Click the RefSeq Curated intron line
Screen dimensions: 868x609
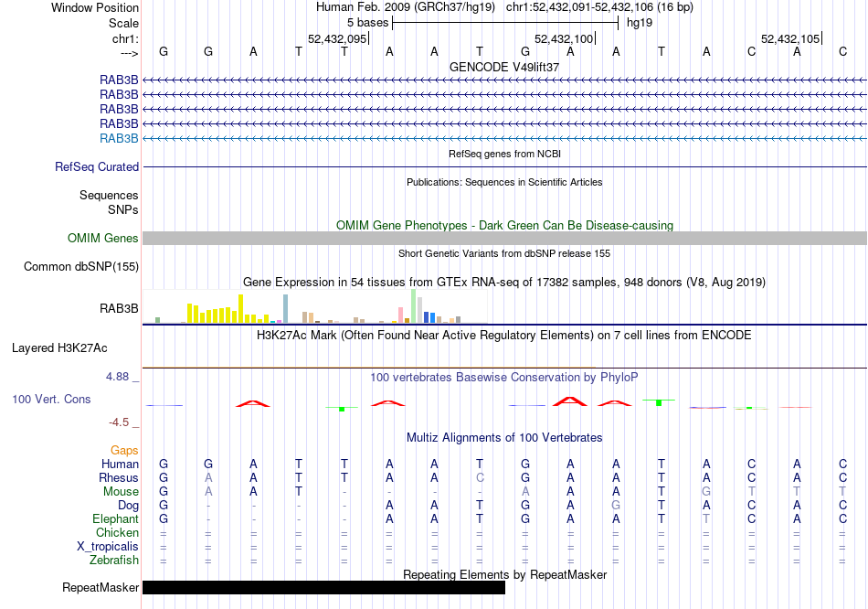point(505,166)
